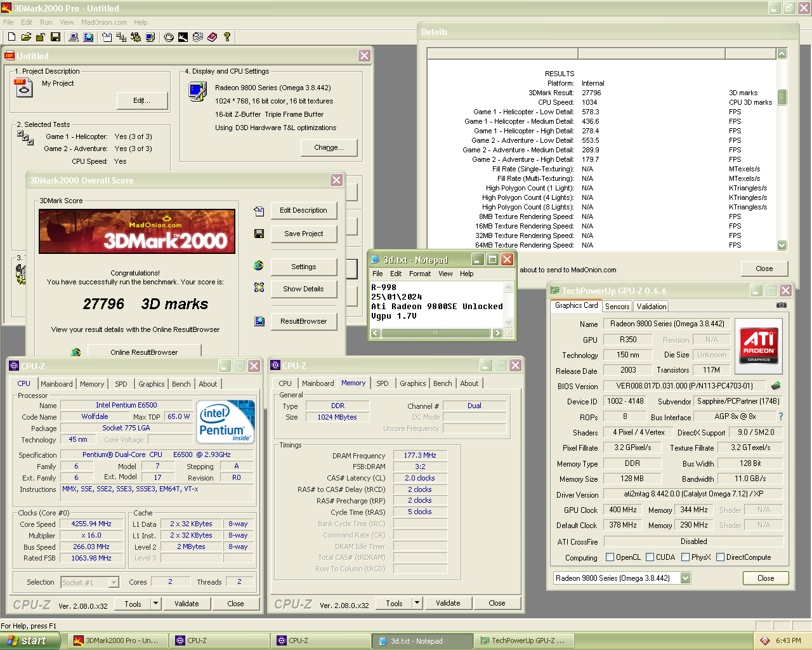Click Notepad horizontal scrollbar left arrow
Image resolution: width=812 pixels, height=650 pixels.
tap(376, 333)
